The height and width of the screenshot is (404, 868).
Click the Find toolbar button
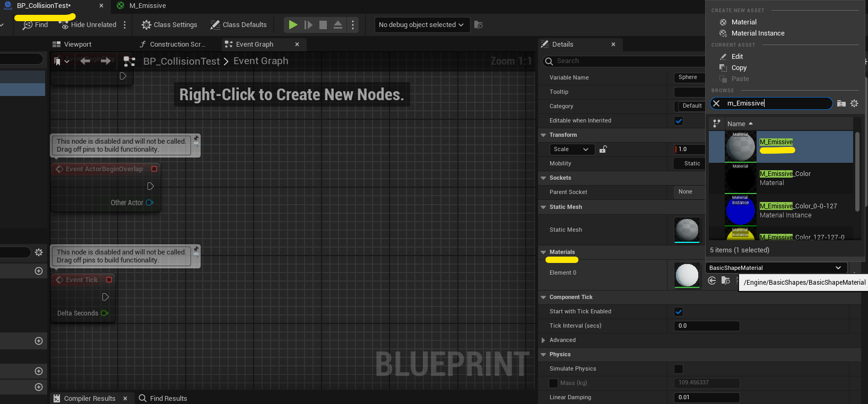(x=35, y=25)
